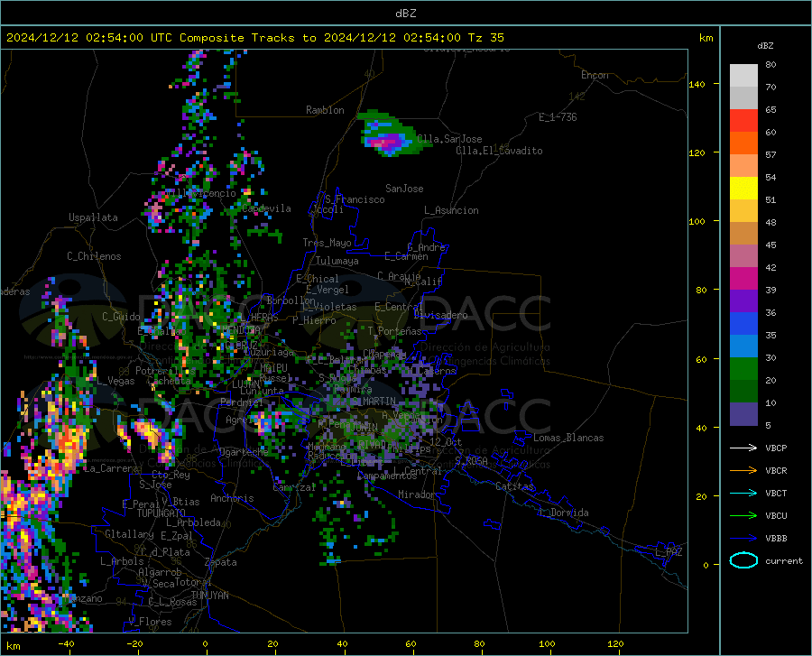Click the 'Catitas' map label
812x656 pixels.
click(x=514, y=486)
